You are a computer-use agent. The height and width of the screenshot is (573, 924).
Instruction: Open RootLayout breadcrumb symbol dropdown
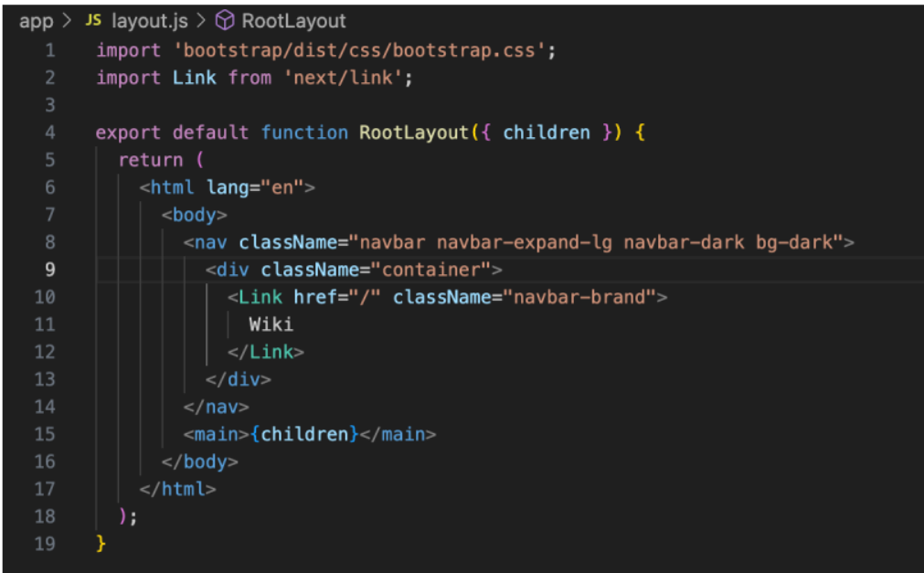click(x=293, y=21)
